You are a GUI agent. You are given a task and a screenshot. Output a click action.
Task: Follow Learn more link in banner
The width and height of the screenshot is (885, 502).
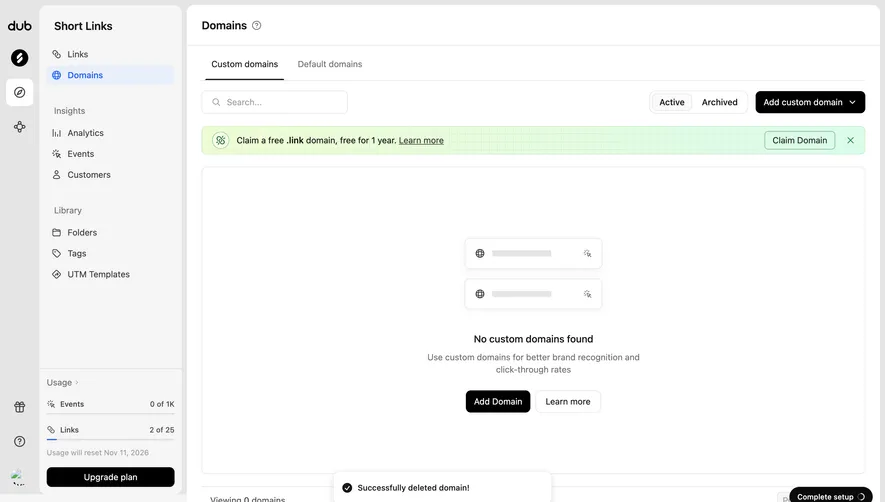pos(421,141)
